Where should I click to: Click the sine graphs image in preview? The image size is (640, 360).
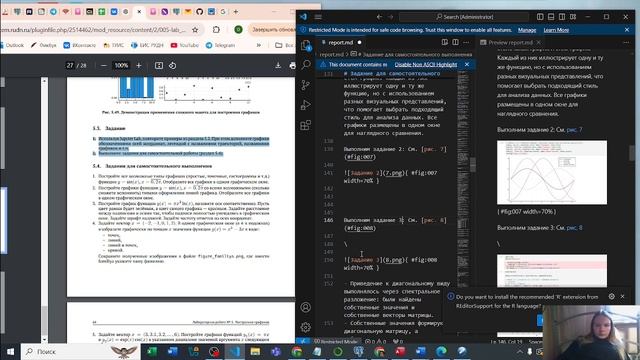(x=552, y=173)
